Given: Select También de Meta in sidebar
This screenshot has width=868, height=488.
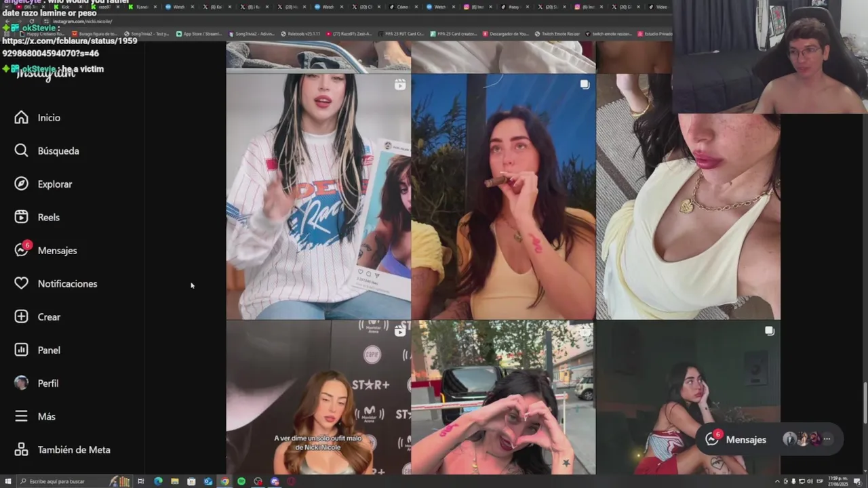Looking at the screenshot, I should pos(74,450).
